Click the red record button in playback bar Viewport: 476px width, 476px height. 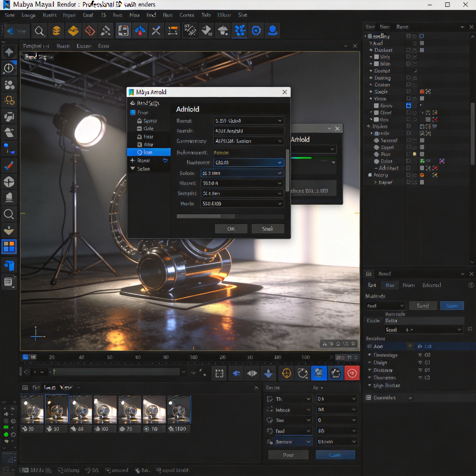point(352,373)
